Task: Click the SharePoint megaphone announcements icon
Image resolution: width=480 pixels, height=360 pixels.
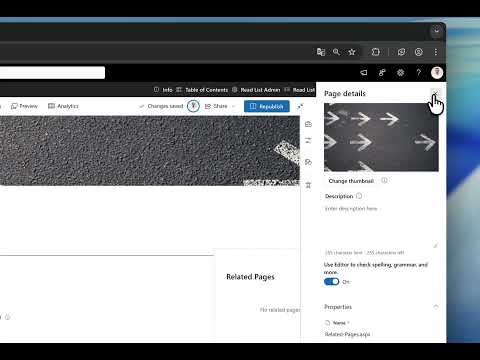Action: [x=364, y=72]
